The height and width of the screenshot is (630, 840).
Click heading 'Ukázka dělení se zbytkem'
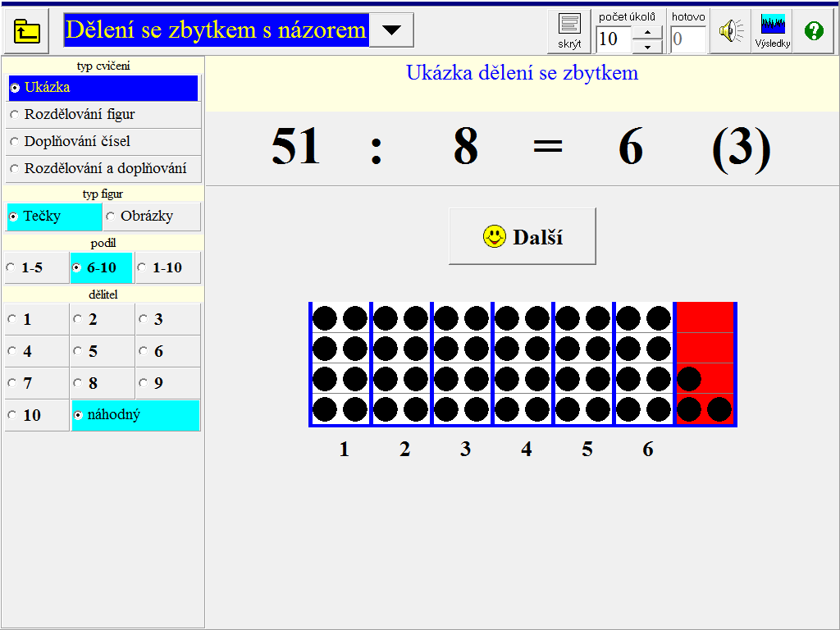(x=523, y=73)
